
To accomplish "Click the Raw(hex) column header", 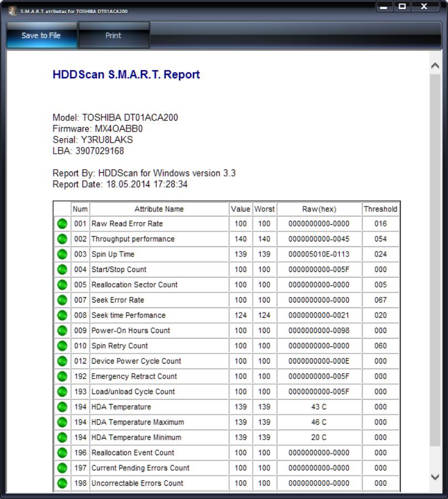I will click(x=319, y=209).
